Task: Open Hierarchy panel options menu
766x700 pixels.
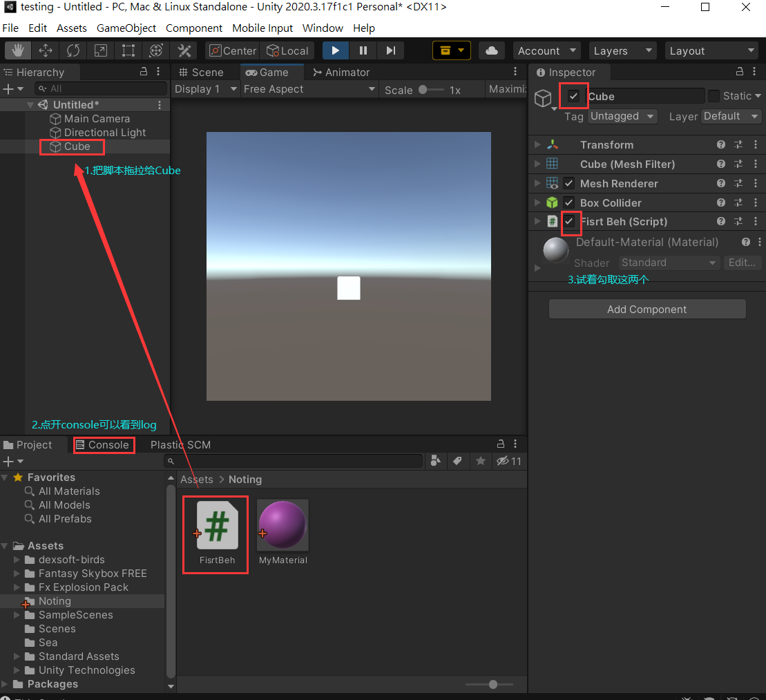Action: click(x=158, y=71)
